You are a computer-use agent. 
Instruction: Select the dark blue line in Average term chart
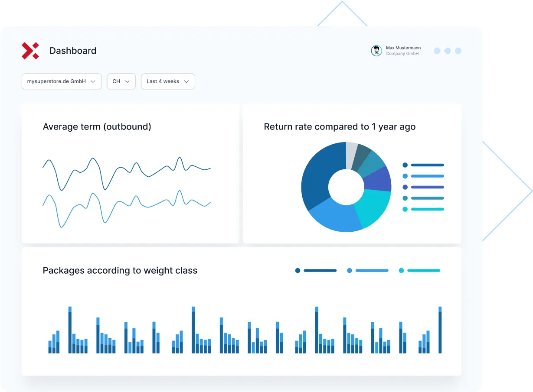click(x=127, y=173)
